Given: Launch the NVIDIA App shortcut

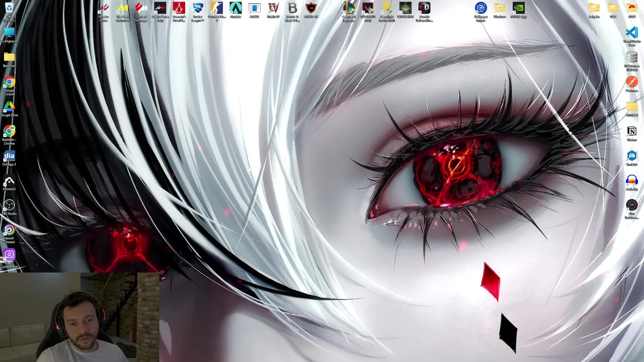Looking at the screenshot, I should click(519, 10).
